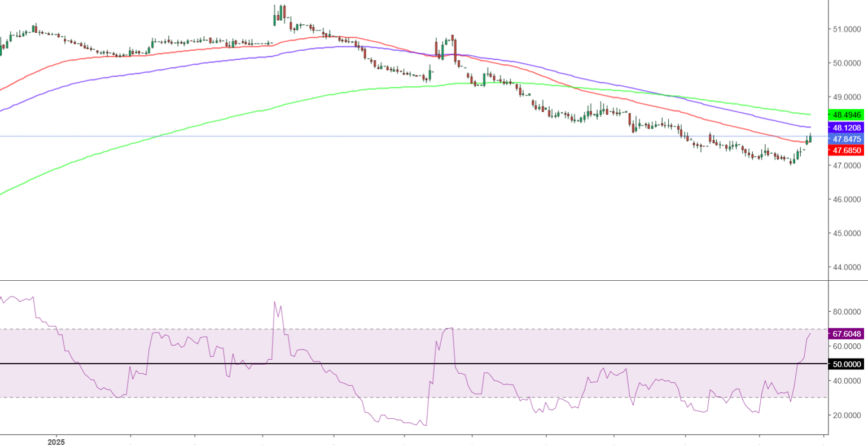Select the purple 48.1208 price label
This screenshot has height=446, width=868.
point(847,128)
